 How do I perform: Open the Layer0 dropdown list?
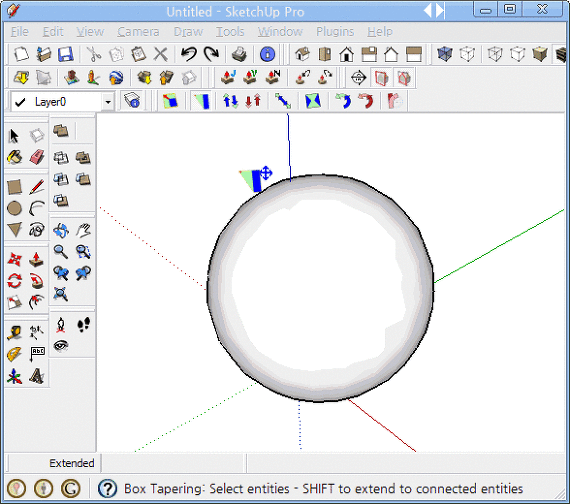click(x=108, y=102)
